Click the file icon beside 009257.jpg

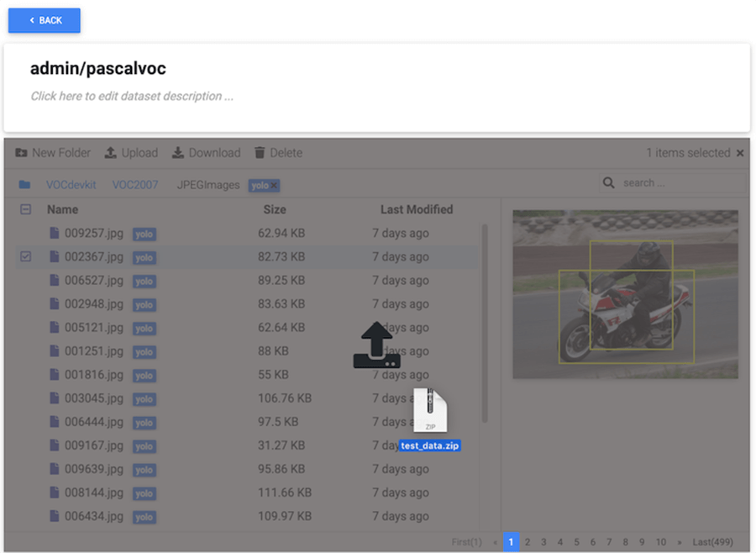coord(55,234)
